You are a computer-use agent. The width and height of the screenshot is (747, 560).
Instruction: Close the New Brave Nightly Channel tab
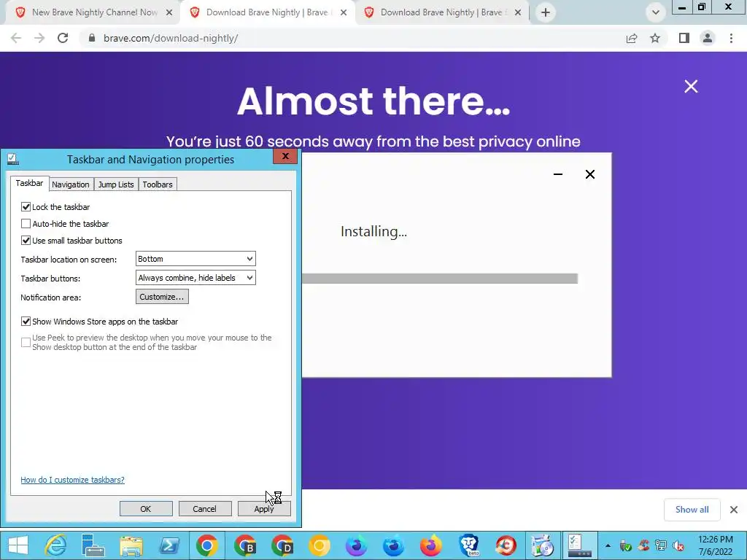tap(169, 12)
